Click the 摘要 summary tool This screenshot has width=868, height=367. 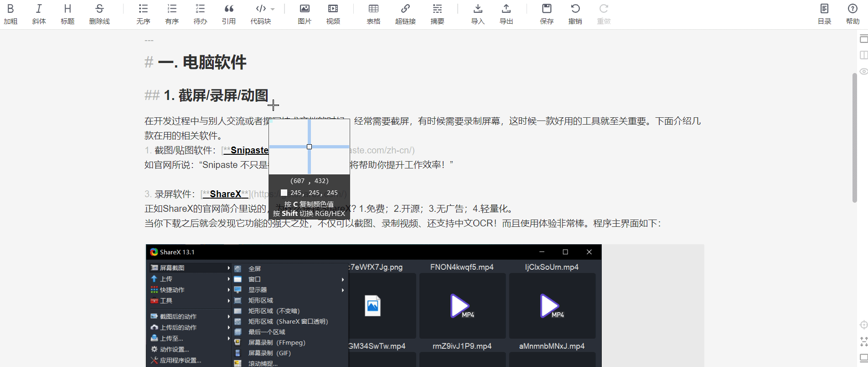point(437,14)
